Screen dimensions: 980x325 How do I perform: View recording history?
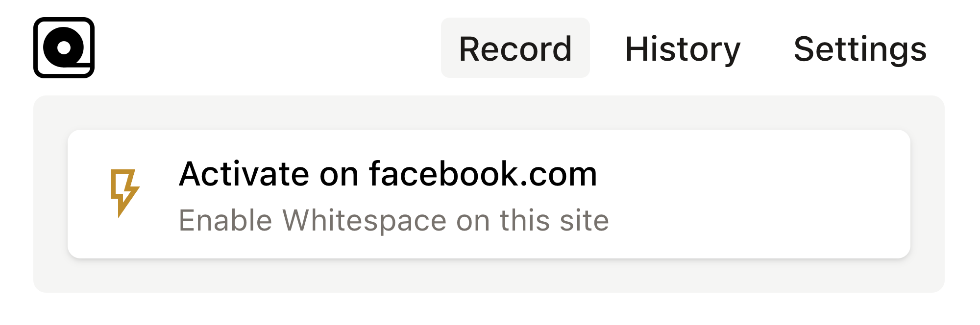[683, 48]
